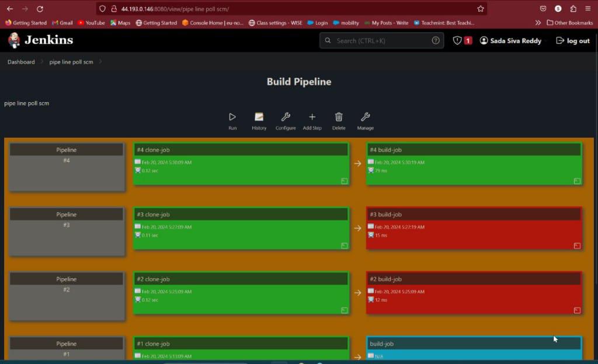
Task: Open #2 build-job failed build link
Action: click(385, 279)
